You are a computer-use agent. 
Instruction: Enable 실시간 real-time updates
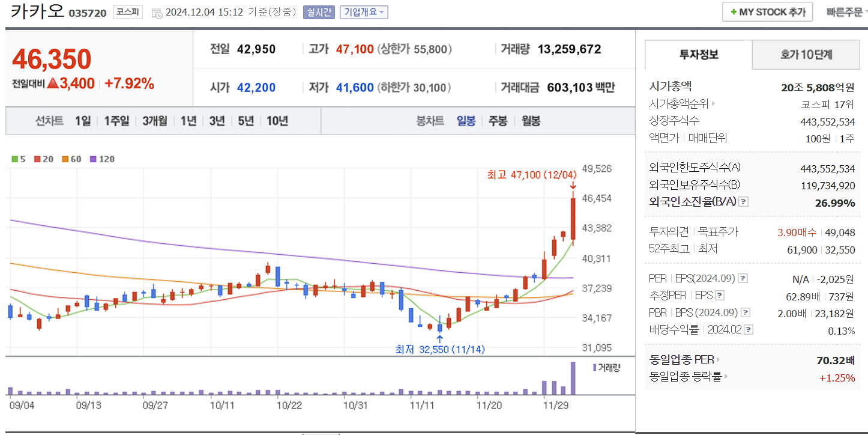[x=319, y=11]
